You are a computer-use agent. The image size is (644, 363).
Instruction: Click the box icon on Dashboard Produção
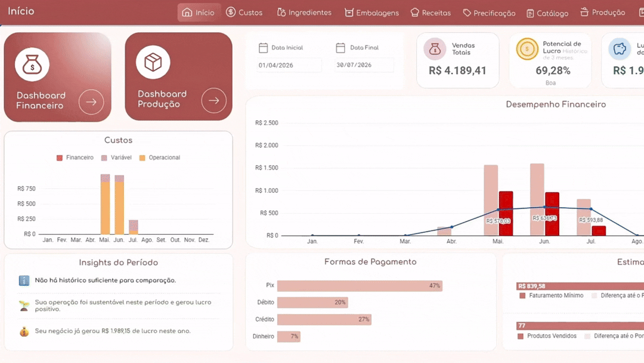[x=153, y=63]
